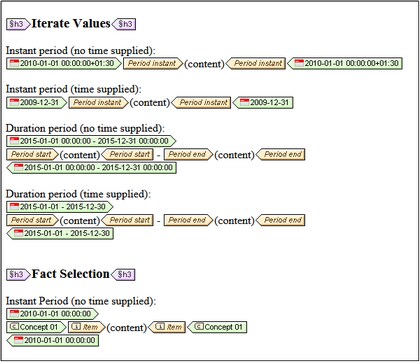Select the first opening Period instant tag

tap(153, 63)
